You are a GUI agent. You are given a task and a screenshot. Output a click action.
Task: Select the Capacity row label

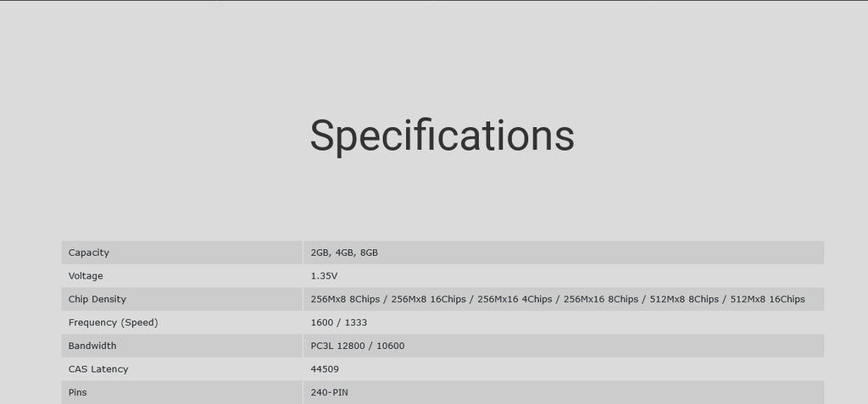coord(88,252)
